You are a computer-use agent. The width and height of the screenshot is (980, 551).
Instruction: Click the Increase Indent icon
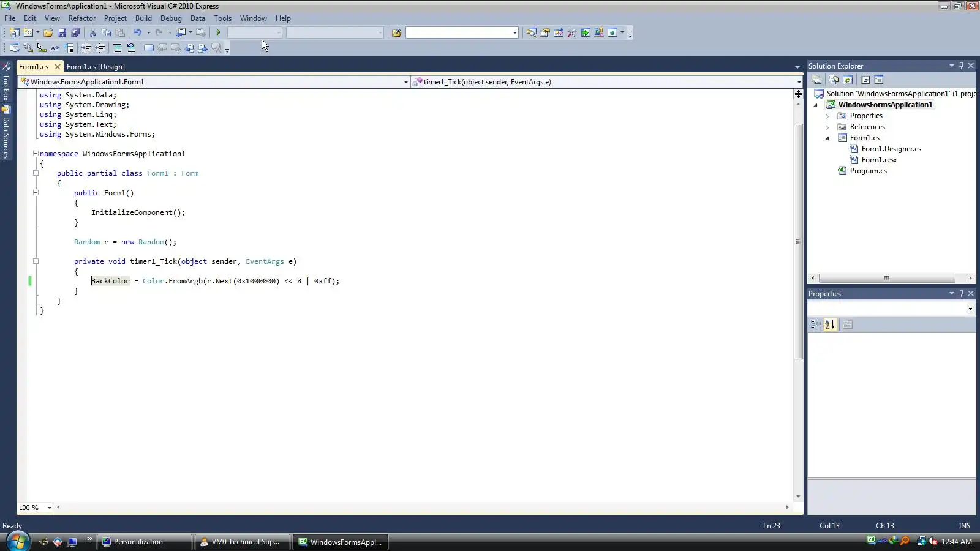(100, 48)
